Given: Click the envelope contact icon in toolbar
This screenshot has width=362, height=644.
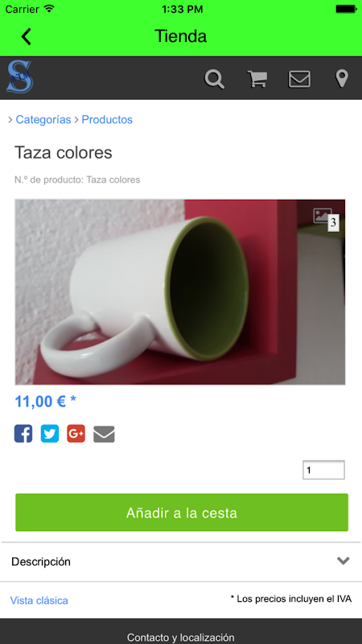Looking at the screenshot, I should (x=299, y=79).
